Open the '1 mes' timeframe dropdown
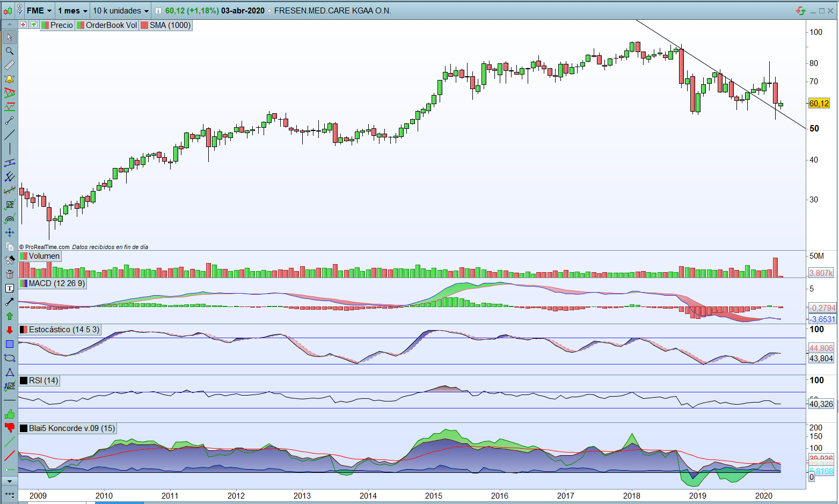The height and width of the screenshot is (504, 839). pyautogui.click(x=72, y=11)
